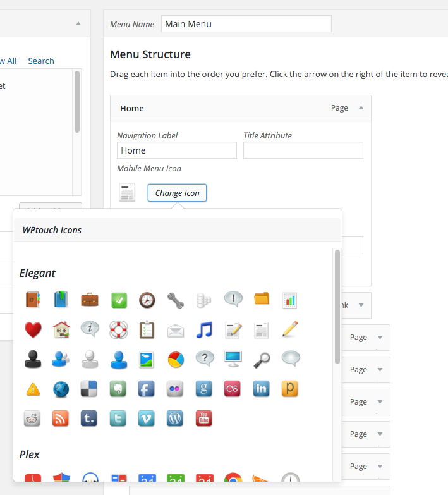This screenshot has height=495, width=448.
Task: Choose the Vimeo icon
Action: [x=147, y=419]
